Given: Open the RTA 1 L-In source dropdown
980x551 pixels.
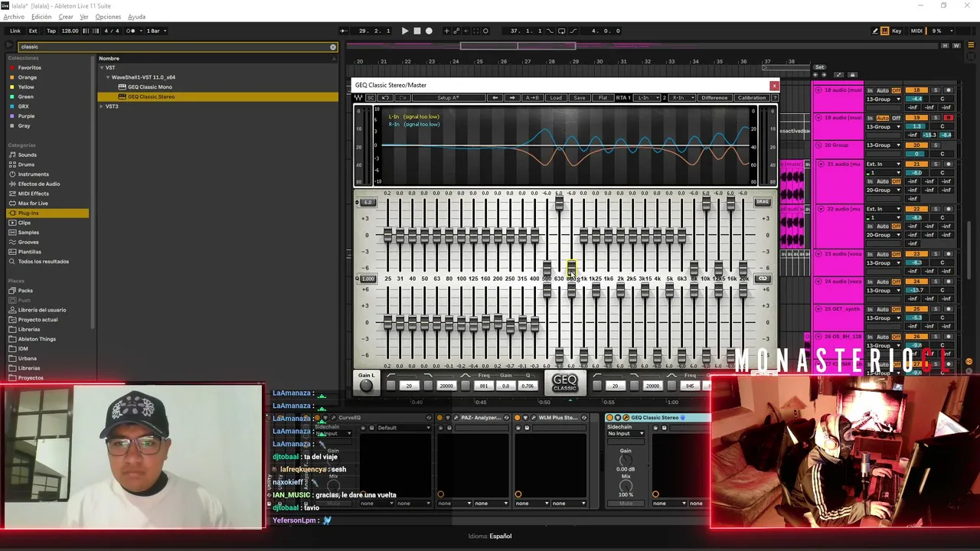Looking at the screenshot, I should pos(646,98).
